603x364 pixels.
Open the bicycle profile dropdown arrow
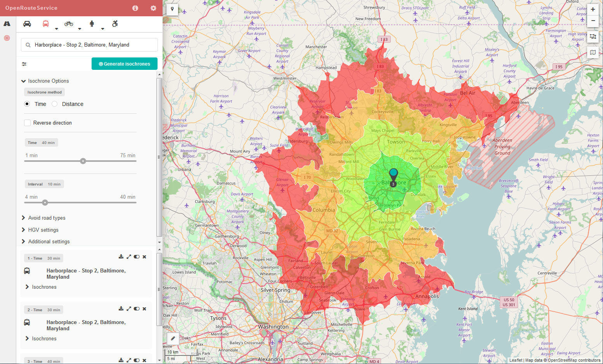[x=80, y=29]
